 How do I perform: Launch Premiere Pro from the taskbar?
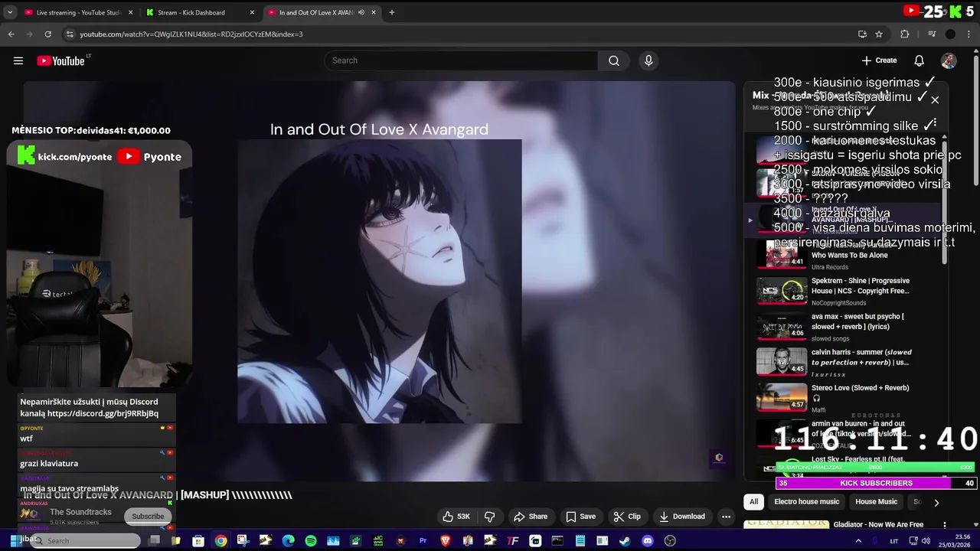point(423,541)
